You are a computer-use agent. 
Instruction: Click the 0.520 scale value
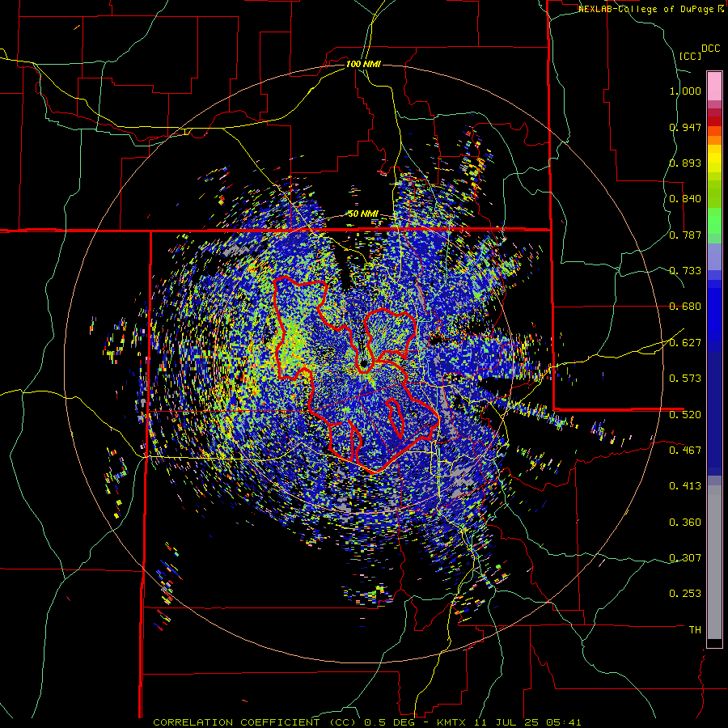(685, 414)
